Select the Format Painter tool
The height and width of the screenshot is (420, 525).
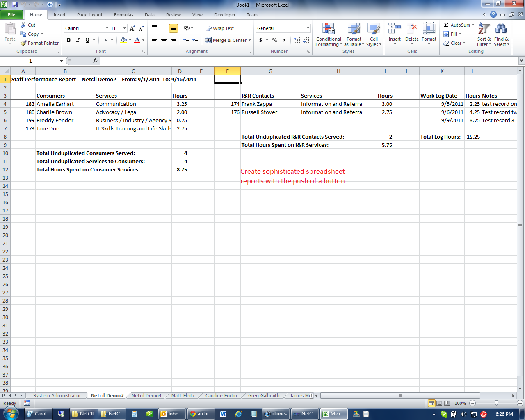(39, 43)
